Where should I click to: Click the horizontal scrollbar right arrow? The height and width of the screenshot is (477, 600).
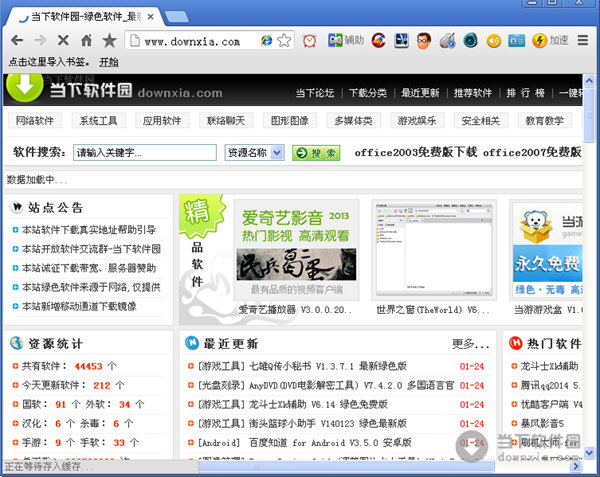pyautogui.click(x=576, y=466)
